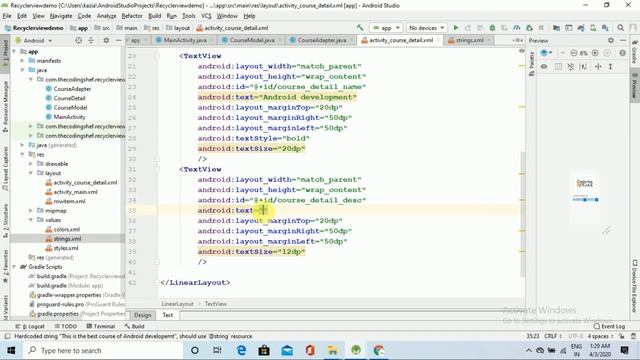
Task: Collapse the java folder arrow
Action: [x=22, y=70]
